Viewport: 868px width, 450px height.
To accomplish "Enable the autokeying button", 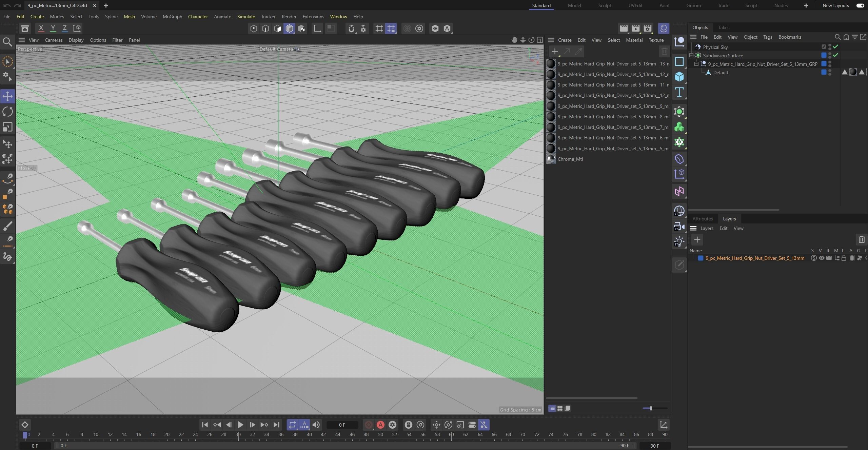I will point(380,425).
